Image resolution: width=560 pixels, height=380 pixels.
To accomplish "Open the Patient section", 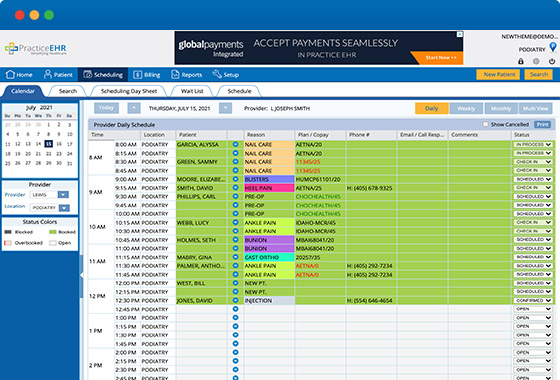I will (58, 75).
